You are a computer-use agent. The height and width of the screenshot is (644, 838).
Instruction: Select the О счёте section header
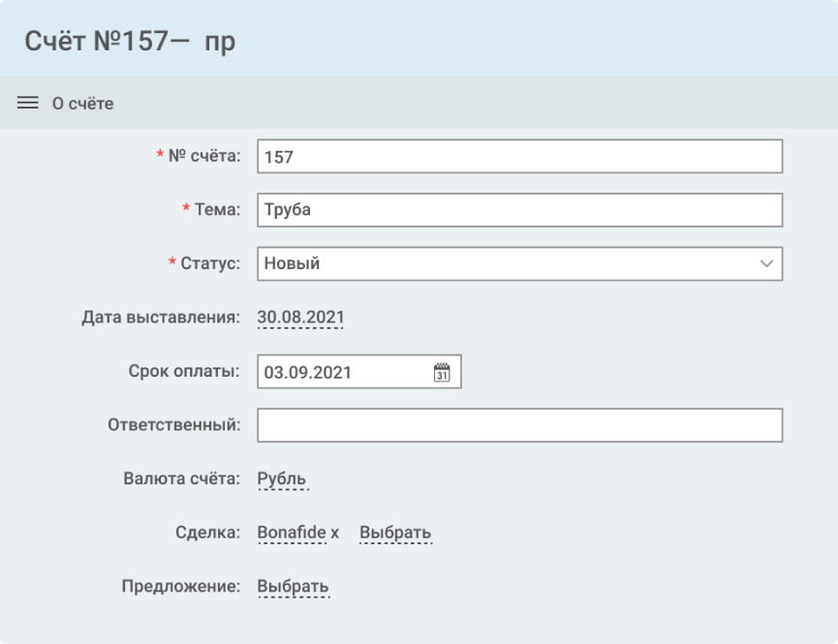(82, 104)
